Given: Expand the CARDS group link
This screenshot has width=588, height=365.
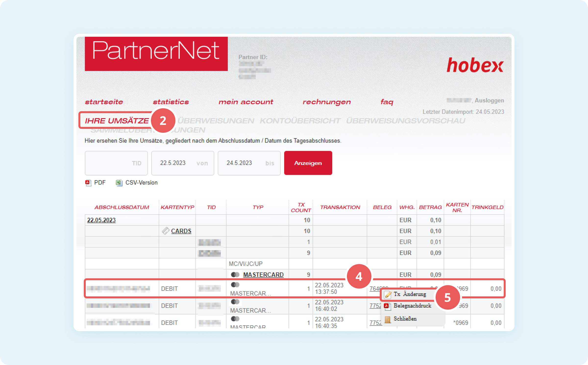Looking at the screenshot, I should (x=181, y=231).
